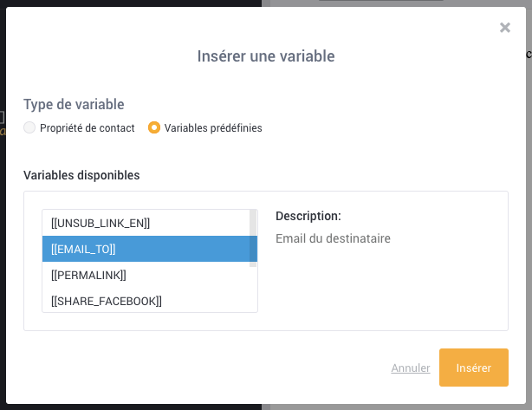Cancel with the Annuler link

click(411, 368)
